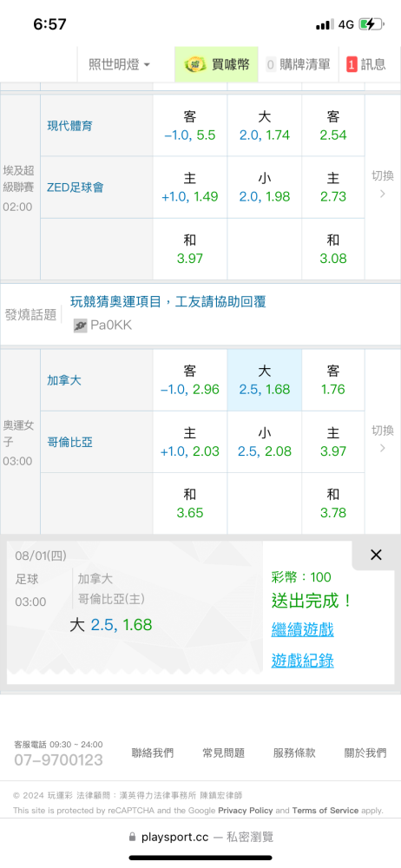Screen dimensions: 401x868
Task: Close the bet confirmation panel
Action: coord(376,555)
